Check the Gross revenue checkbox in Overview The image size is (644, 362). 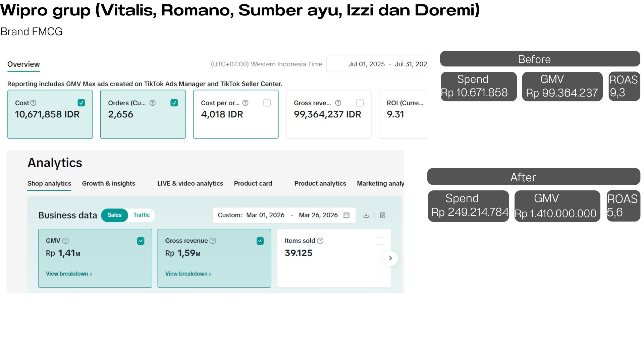[360, 103]
